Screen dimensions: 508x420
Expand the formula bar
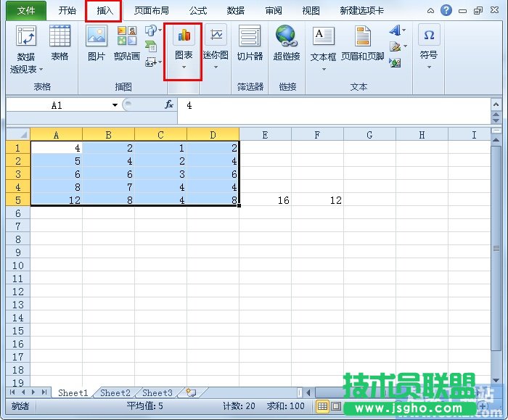click(x=496, y=104)
